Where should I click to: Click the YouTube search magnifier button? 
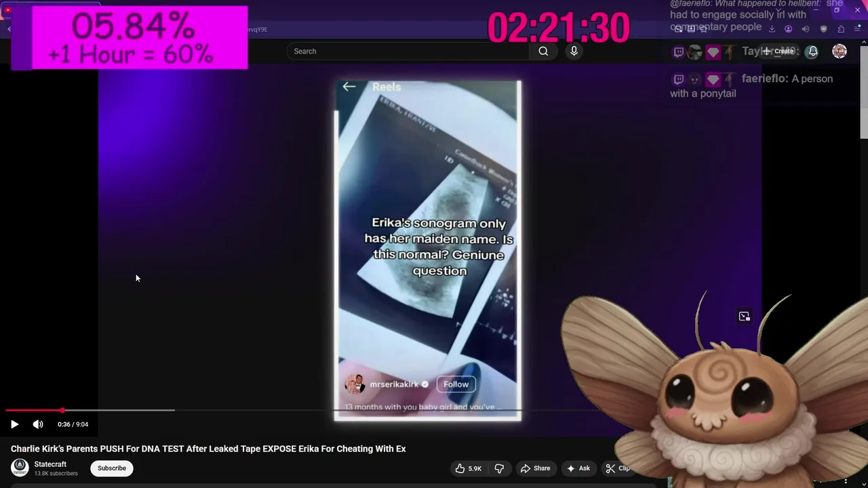(543, 52)
